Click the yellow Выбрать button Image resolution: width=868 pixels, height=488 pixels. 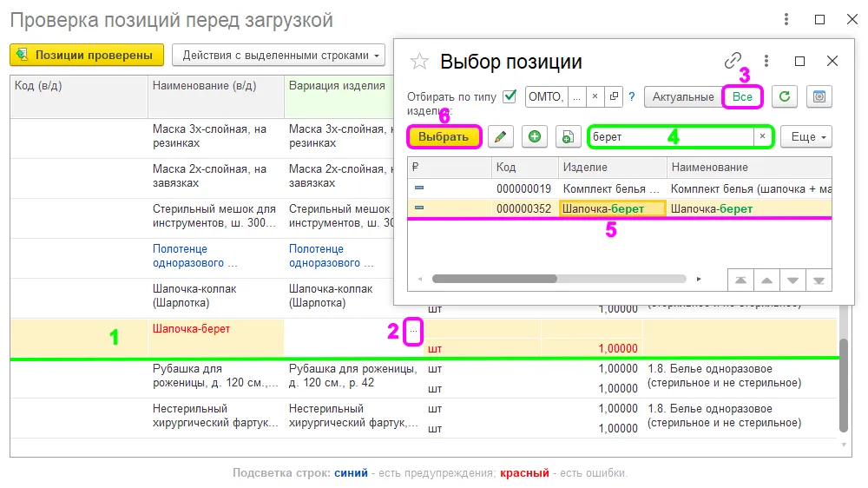444,137
